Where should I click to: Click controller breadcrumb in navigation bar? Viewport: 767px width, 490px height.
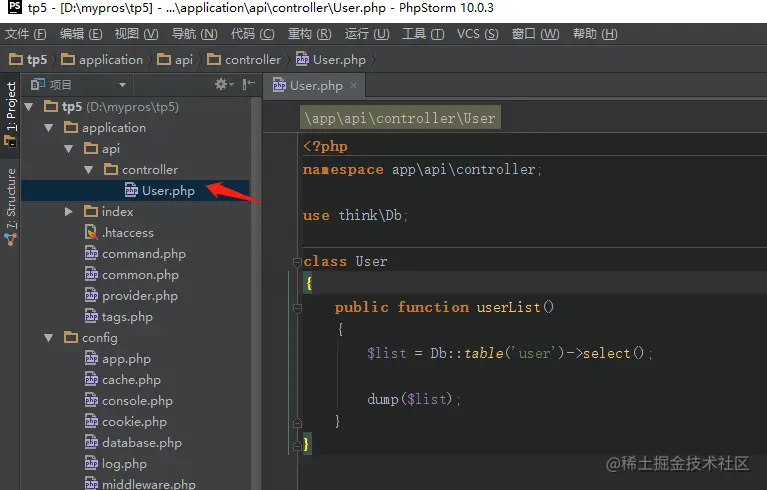(x=244, y=60)
